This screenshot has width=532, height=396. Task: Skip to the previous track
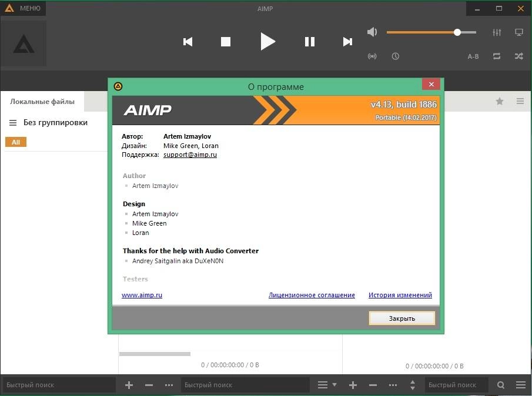tap(188, 42)
